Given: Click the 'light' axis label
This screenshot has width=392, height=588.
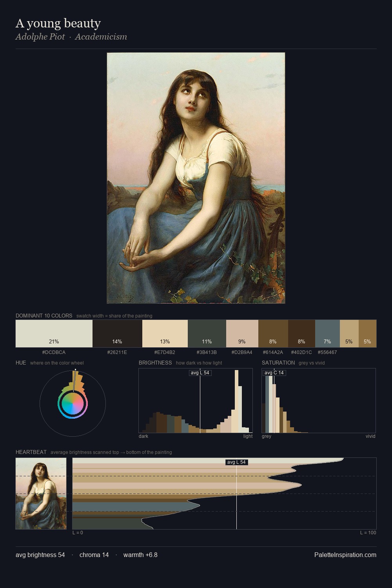Looking at the screenshot, I should coord(248,436).
